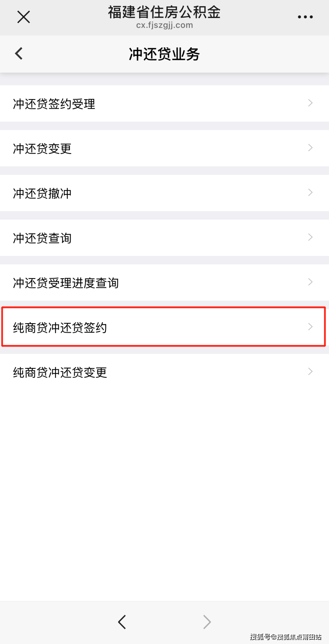This screenshot has width=329, height=644.
Task: Select 纯商贷冲还贷变更 item
Action: [x=60, y=372]
